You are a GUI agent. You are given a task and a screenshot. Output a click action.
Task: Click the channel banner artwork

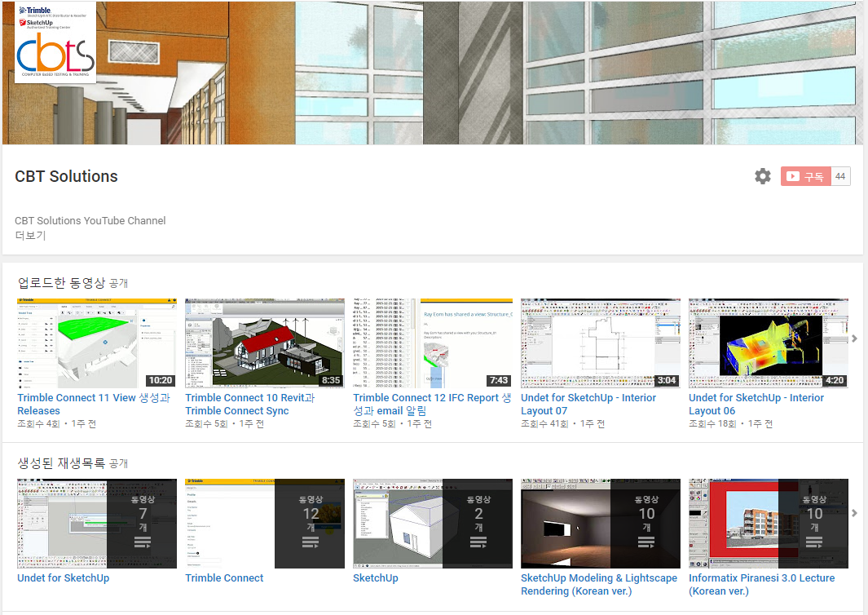point(433,73)
